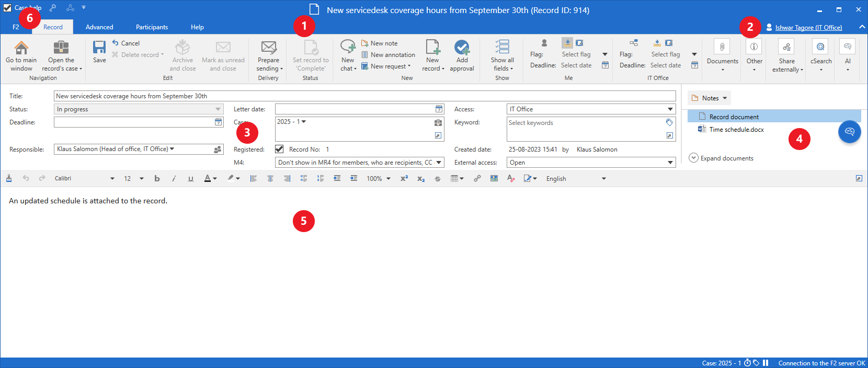Toggle the strikethrough formatting button
The image size is (868, 368).
click(x=438, y=179)
